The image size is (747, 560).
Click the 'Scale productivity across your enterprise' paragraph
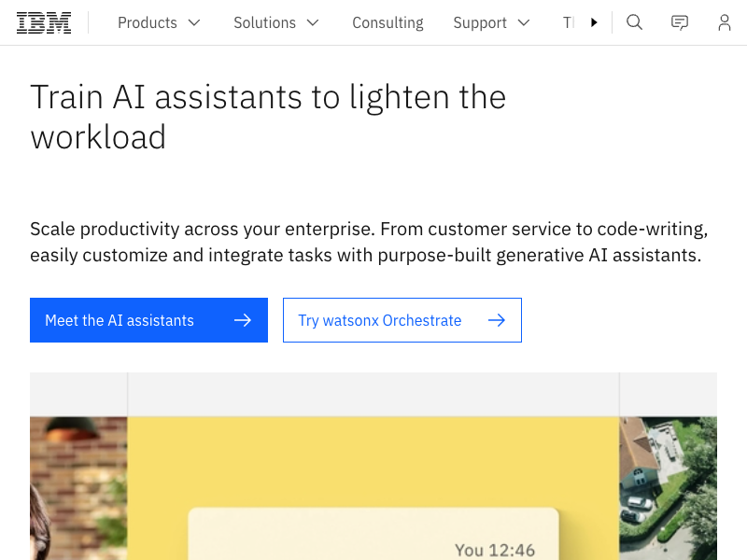(x=369, y=242)
